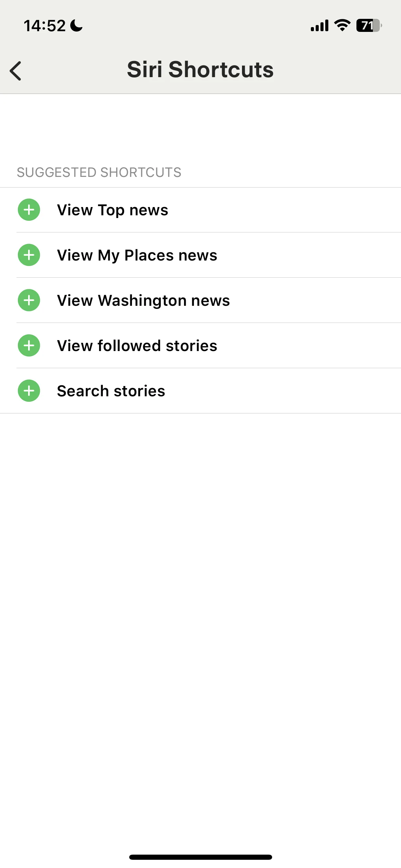Choose the View followed stories row

tap(200, 346)
